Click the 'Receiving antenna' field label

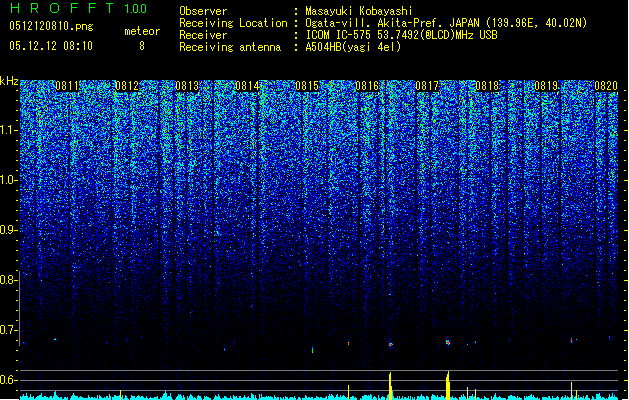point(230,47)
